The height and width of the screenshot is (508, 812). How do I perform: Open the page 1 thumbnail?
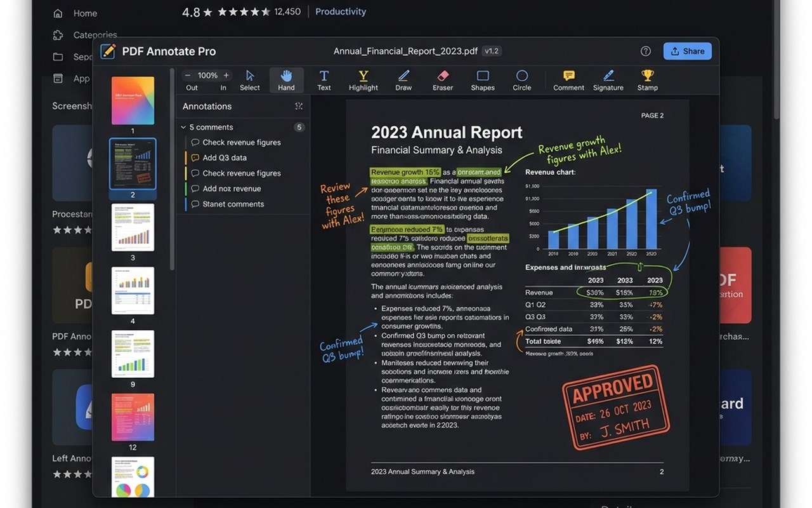pyautogui.click(x=133, y=100)
